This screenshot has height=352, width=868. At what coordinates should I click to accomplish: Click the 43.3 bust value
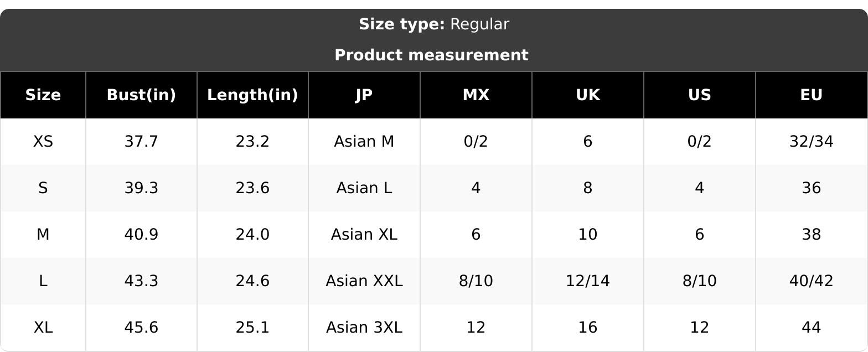pyautogui.click(x=141, y=281)
